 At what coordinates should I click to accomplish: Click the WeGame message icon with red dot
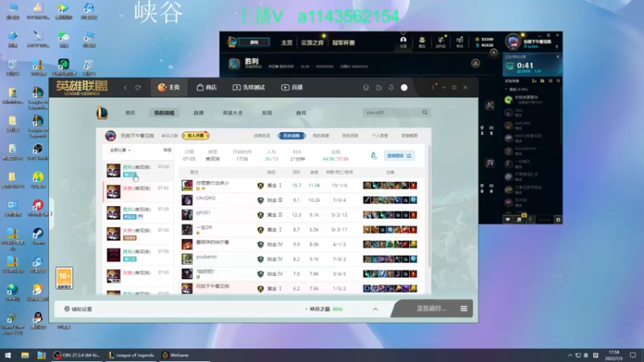(433, 87)
